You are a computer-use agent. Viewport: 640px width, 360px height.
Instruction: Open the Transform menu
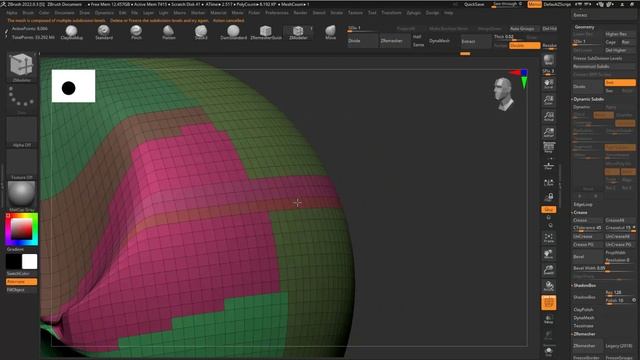point(391,13)
